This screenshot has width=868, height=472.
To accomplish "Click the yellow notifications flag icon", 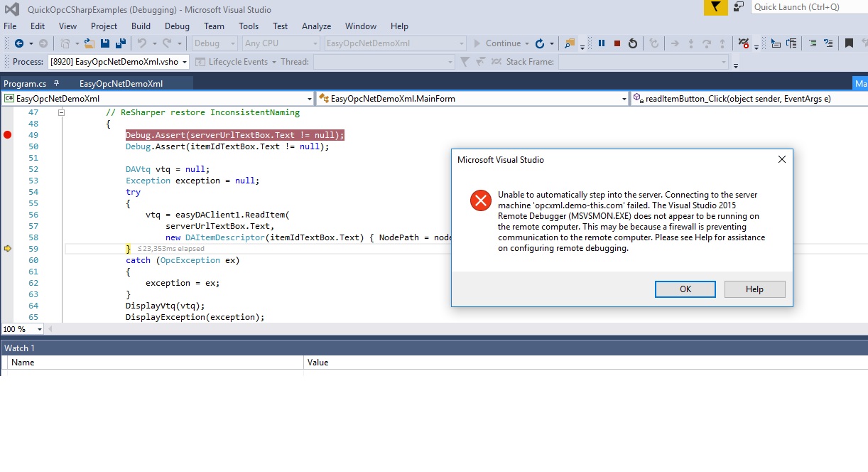I will click(715, 7).
